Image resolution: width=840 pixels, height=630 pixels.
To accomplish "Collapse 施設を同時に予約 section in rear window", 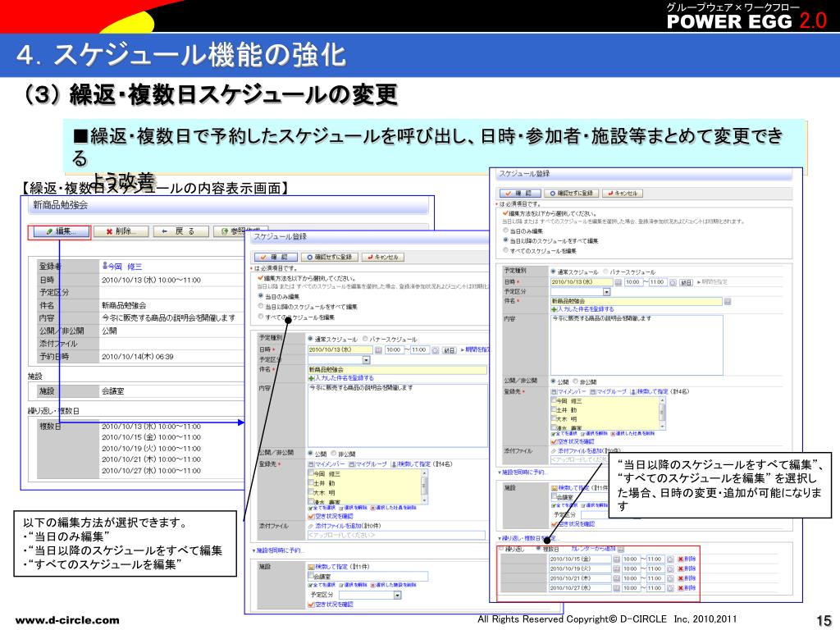I will pos(278,550).
